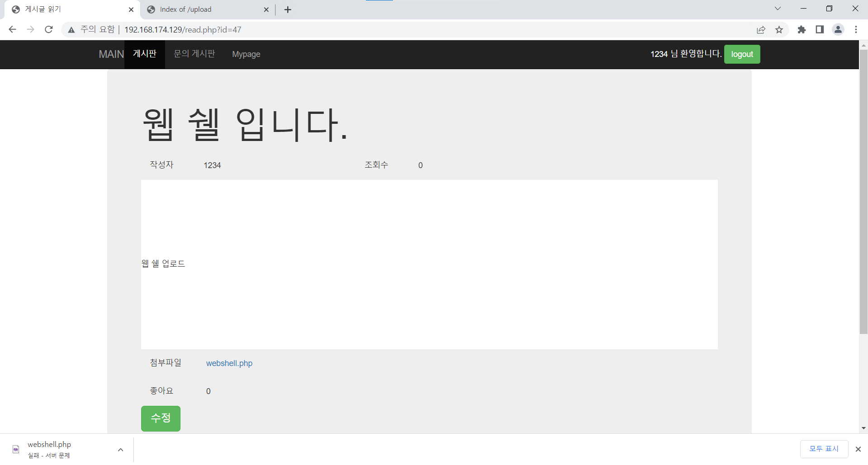This screenshot has width=868, height=465.
Task: Close the downloads bar
Action: (858, 449)
